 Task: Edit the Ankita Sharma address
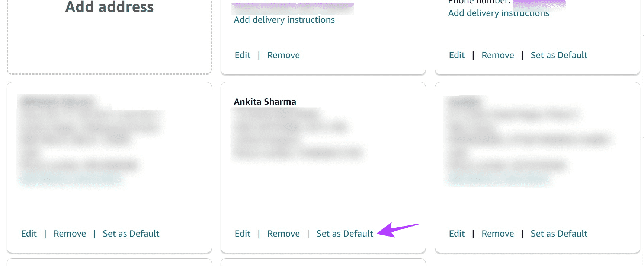(243, 234)
